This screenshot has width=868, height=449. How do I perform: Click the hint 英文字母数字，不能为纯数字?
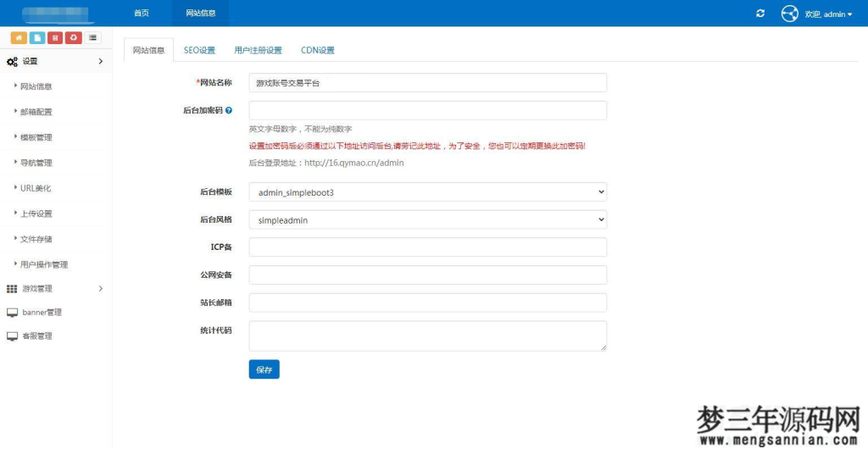pos(300,129)
